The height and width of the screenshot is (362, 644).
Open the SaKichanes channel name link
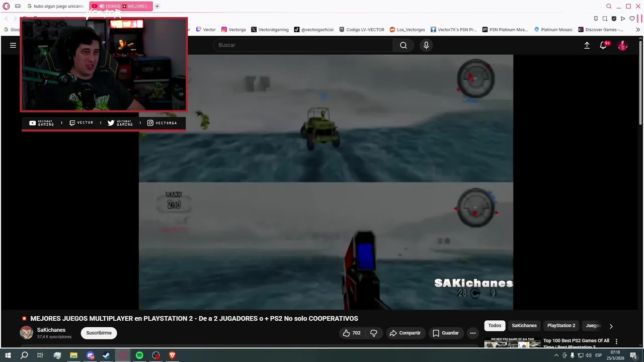(51, 330)
